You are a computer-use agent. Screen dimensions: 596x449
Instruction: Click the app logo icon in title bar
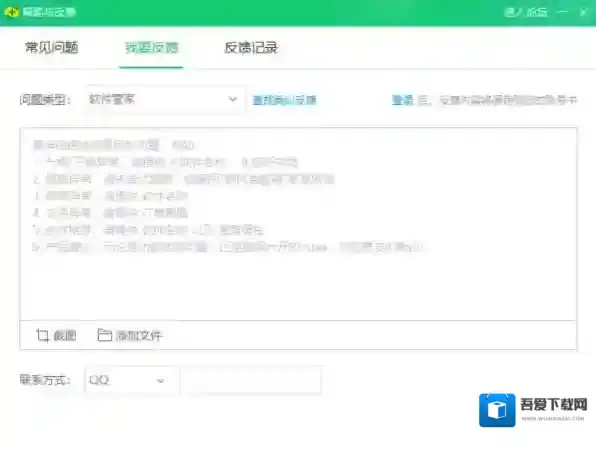tap(11, 12)
